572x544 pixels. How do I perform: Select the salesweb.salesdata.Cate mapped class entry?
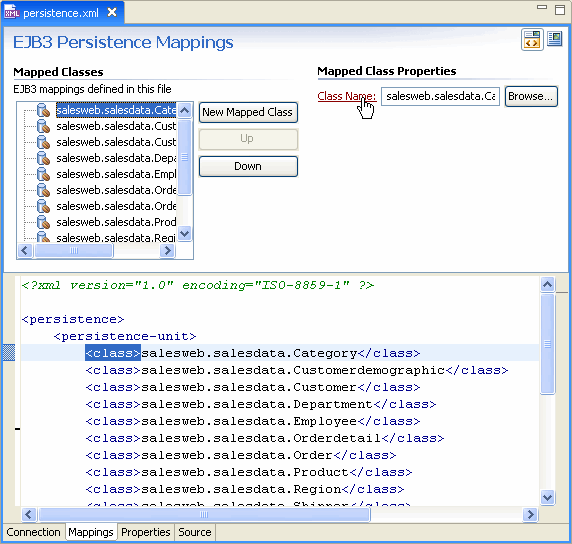click(116, 110)
